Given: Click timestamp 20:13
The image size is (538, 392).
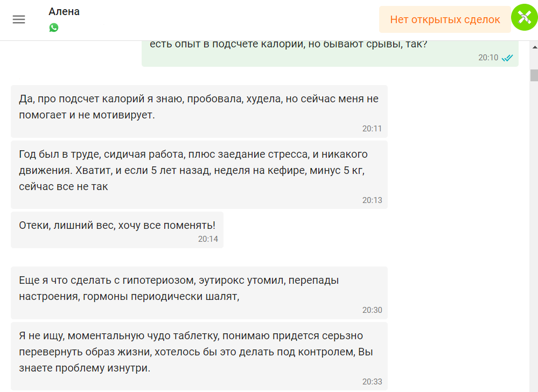Looking at the screenshot, I should 372,200.
